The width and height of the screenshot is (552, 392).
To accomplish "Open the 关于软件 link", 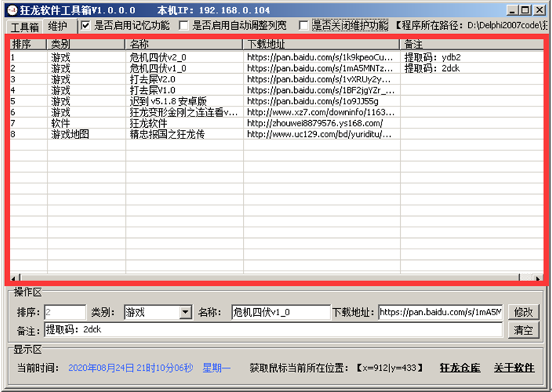I will tap(514, 368).
